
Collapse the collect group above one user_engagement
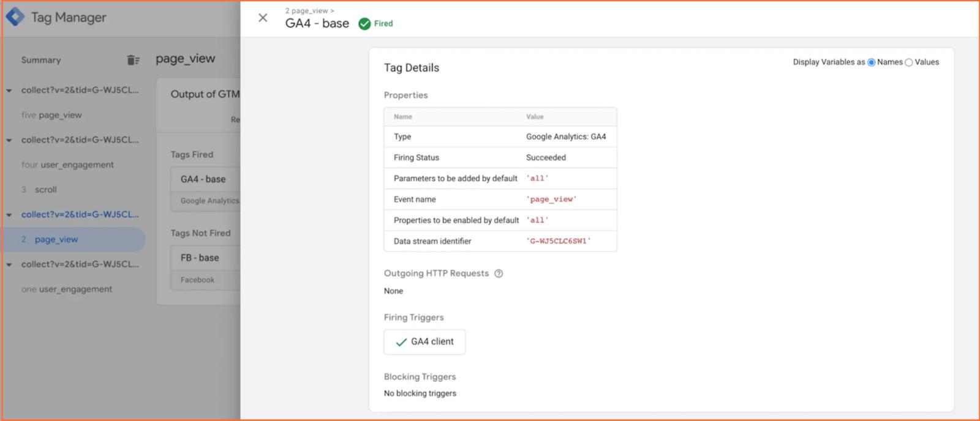[9, 265]
